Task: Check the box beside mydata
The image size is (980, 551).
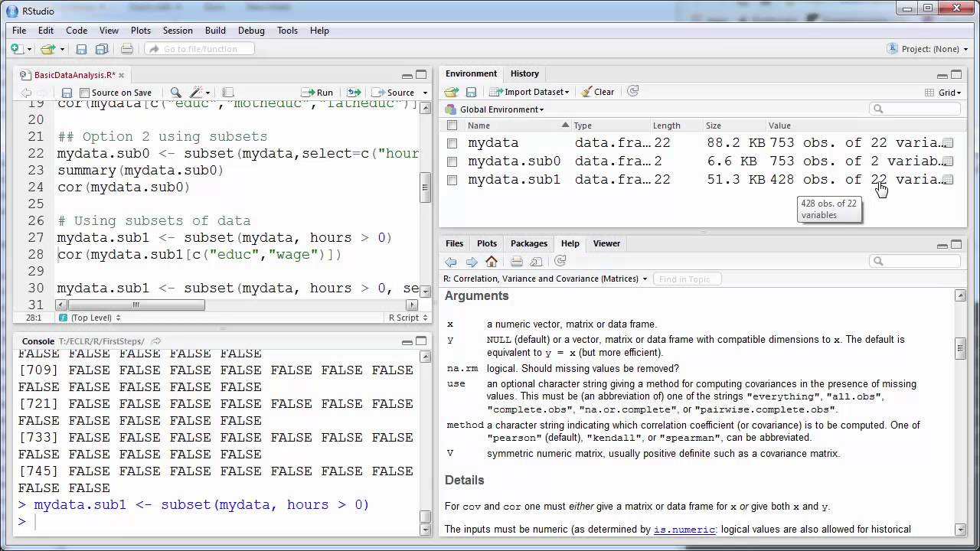Action: 452,143
